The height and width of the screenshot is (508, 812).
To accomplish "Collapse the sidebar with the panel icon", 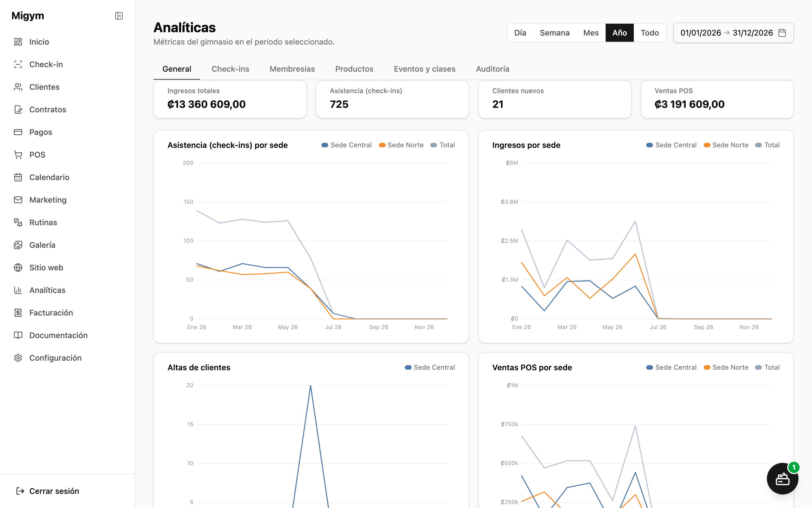I will click(119, 16).
